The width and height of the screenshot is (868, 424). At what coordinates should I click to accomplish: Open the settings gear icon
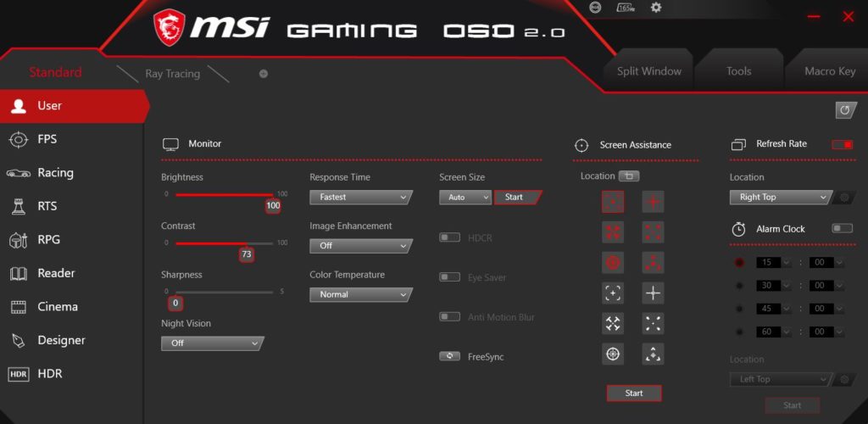656,8
